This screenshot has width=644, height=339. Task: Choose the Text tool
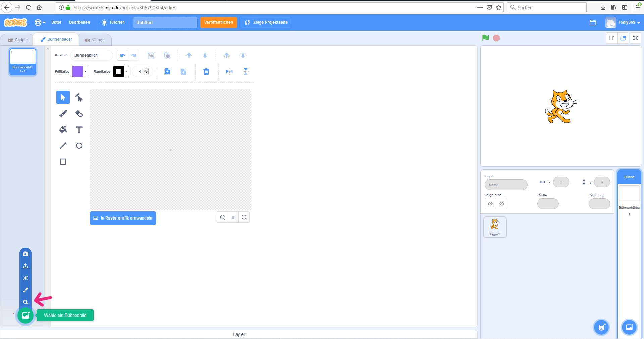[79, 130]
